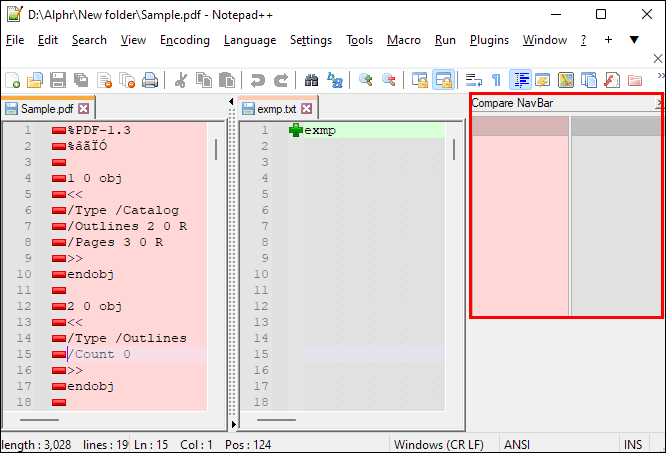
Task: Click pink column in Compare NavBar
Action: click(x=520, y=216)
